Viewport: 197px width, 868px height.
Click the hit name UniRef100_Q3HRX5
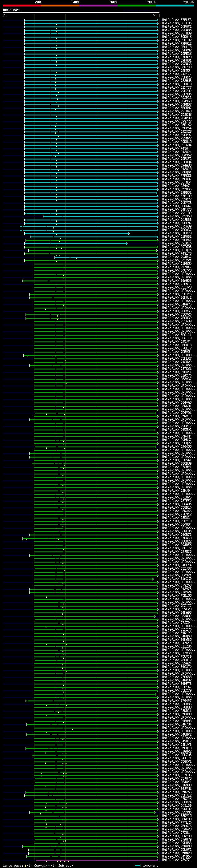coord(176,78)
